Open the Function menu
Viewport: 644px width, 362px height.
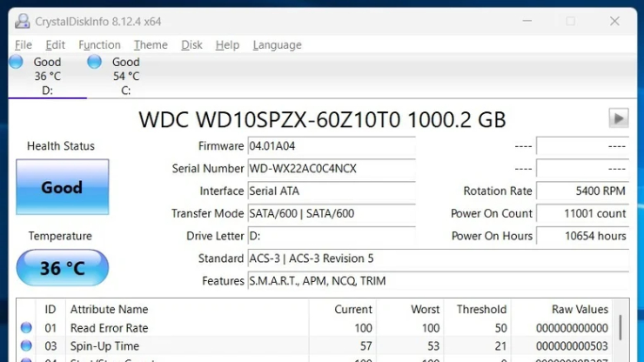click(99, 45)
